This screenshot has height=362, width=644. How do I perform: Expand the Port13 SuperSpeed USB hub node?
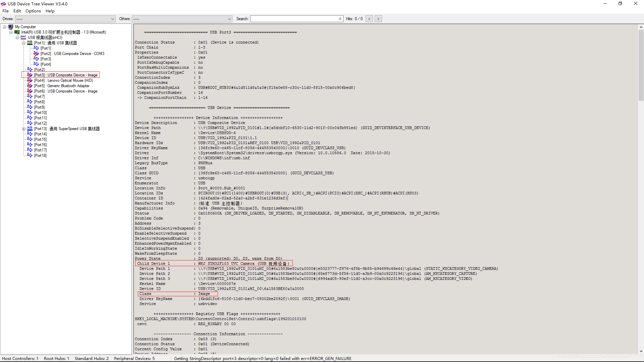pos(24,129)
